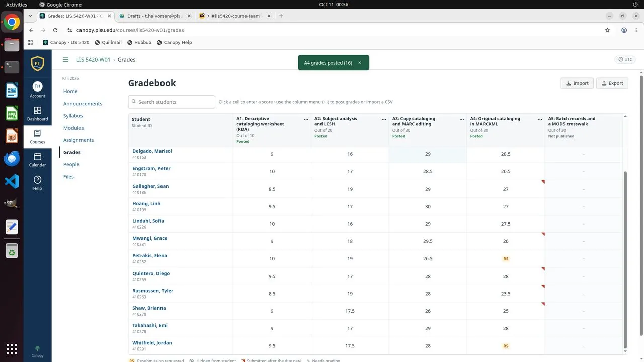Image resolution: width=644 pixels, height=362 pixels.
Task: Open Courses in global navigation
Action: point(37,136)
